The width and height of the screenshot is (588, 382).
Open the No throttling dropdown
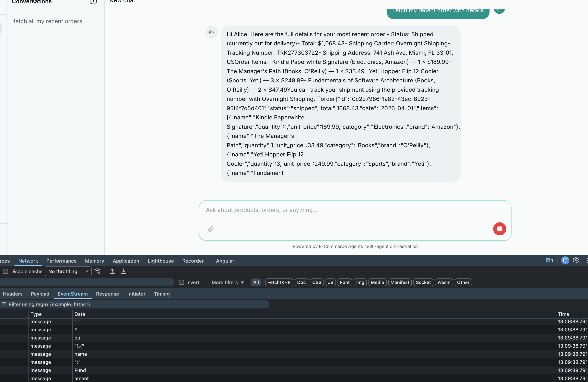pos(68,271)
